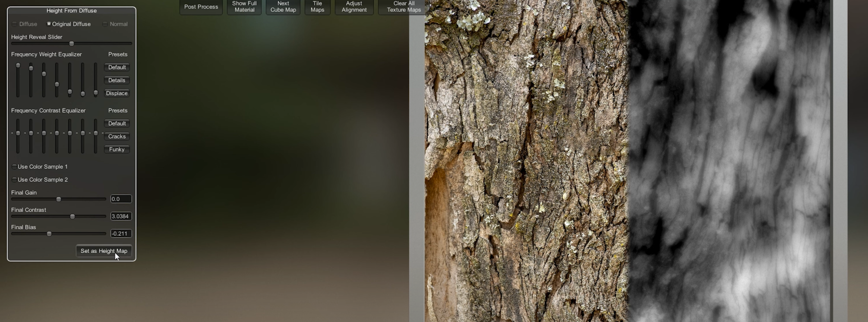Click the Final Contrast slider handle
The height and width of the screenshot is (322, 868).
tap(73, 217)
